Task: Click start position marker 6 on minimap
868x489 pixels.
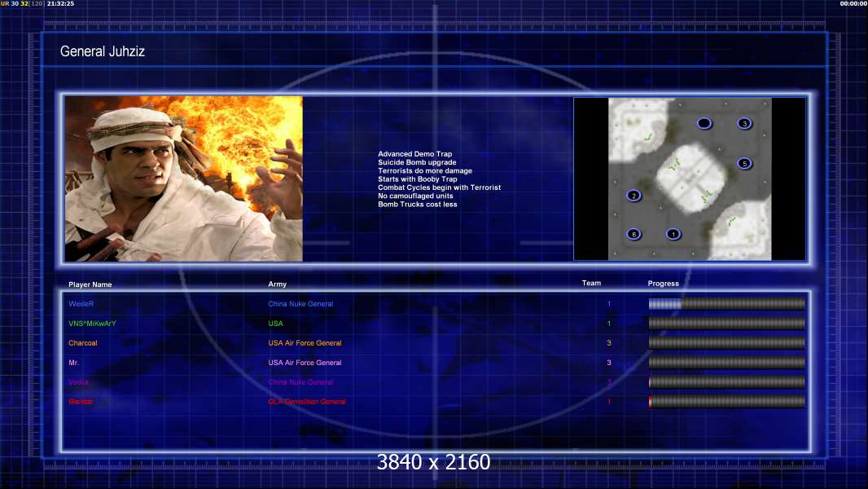Action: point(633,234)
